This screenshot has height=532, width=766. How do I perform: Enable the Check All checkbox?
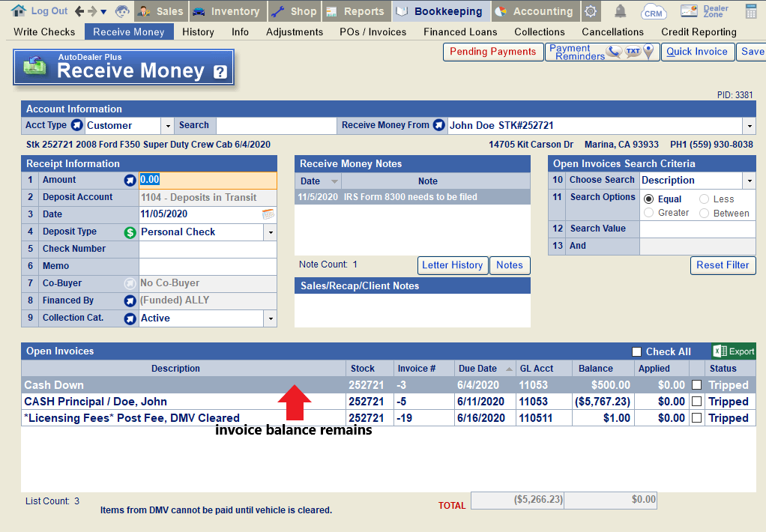pyautogui.click(x=636, y=352)
